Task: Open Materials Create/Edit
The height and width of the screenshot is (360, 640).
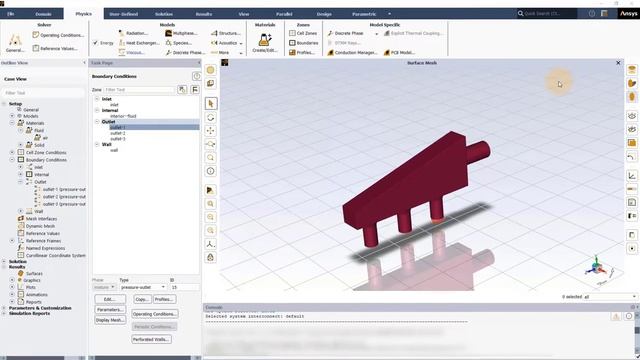Action: (x=265, y=42)
